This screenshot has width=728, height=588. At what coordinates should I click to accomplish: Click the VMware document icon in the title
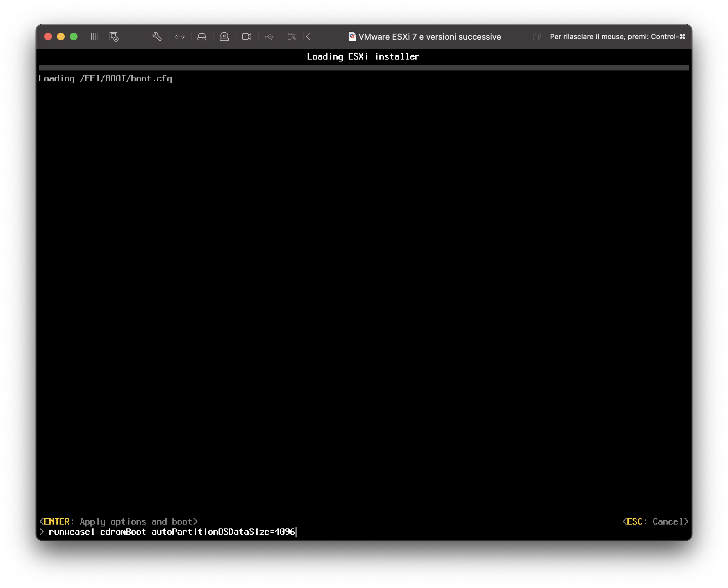point(352,37)
